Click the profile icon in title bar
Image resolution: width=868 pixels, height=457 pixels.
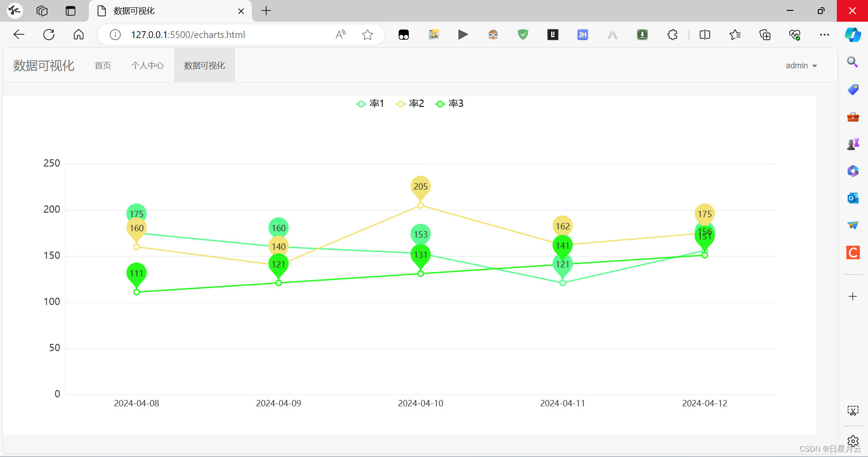click(14, 11)
